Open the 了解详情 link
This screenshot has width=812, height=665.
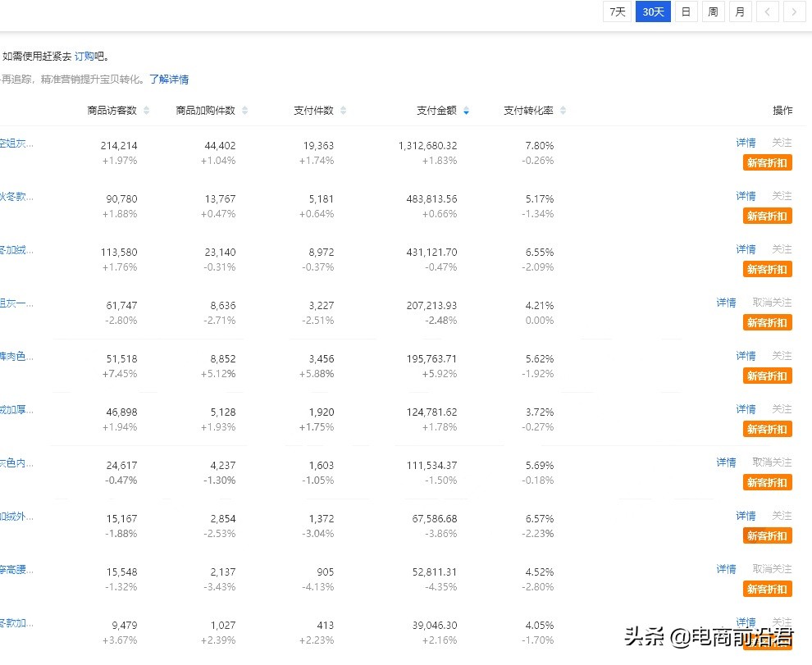(x=169, y=80)
